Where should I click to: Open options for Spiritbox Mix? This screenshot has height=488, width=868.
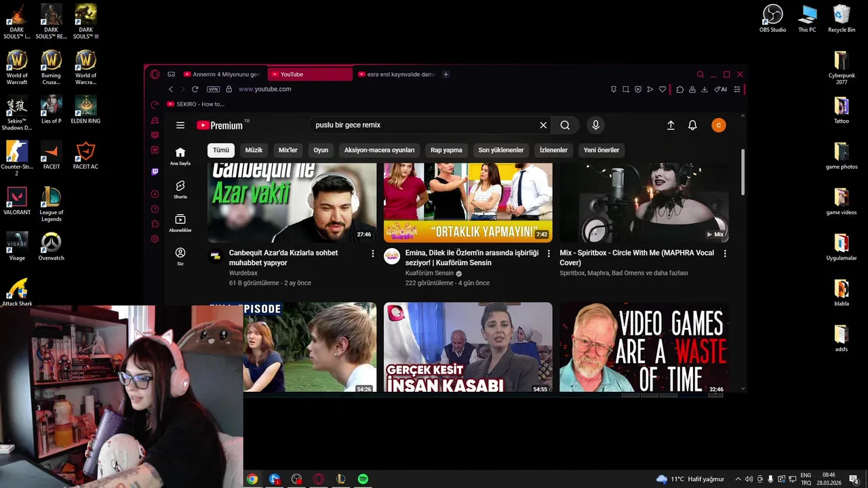click(725, 253)
